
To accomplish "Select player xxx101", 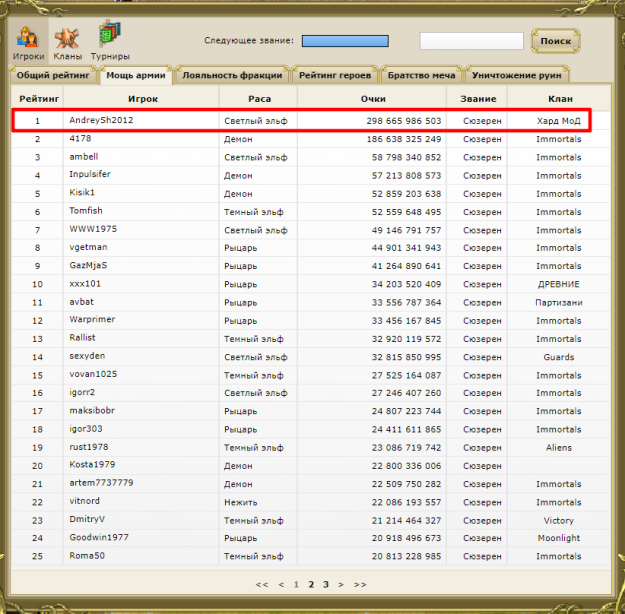I will [85, 283].
